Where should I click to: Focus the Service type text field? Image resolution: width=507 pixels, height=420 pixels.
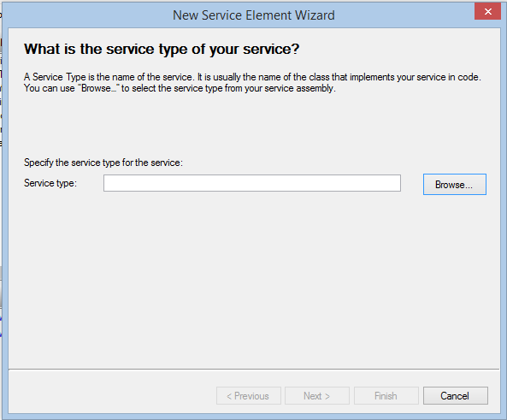[252, 183]
